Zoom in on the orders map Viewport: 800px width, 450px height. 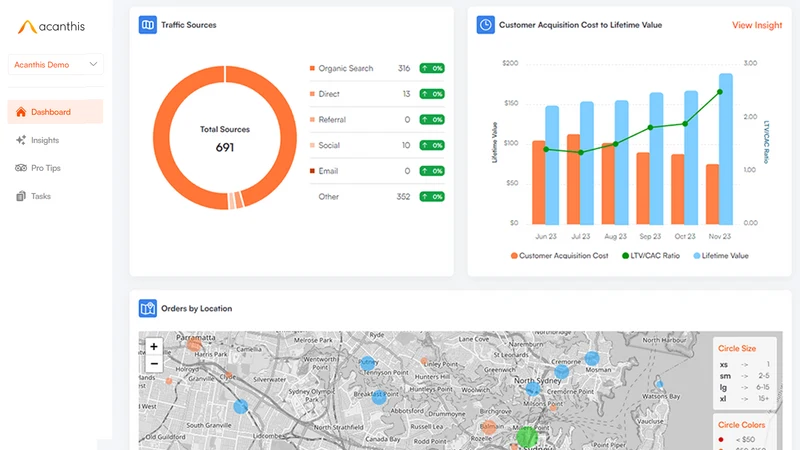pyautogui.click(x=154, y=346)
